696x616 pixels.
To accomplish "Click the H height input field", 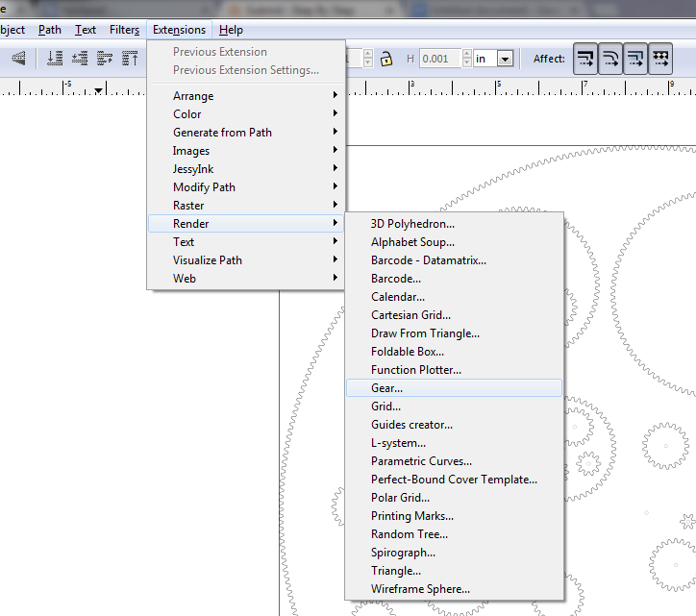I will (x=440, y=59).
